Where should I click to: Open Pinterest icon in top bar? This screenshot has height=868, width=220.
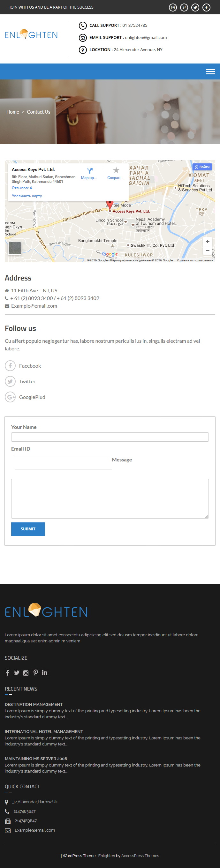pos(184,7)
